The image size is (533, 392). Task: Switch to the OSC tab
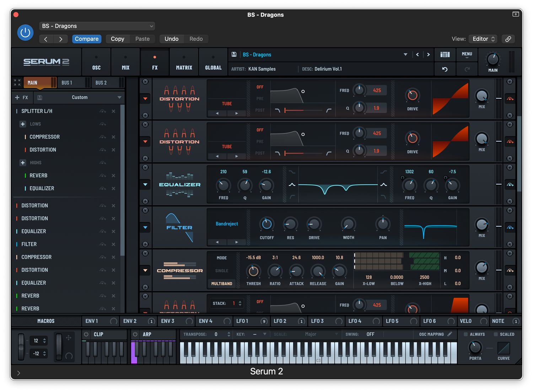96,62
